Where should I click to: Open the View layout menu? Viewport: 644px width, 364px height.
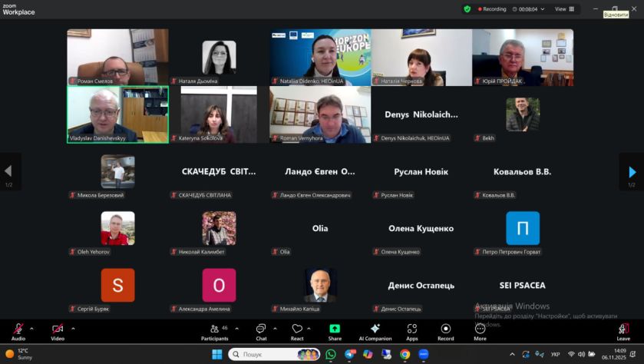tap(564, 9)
